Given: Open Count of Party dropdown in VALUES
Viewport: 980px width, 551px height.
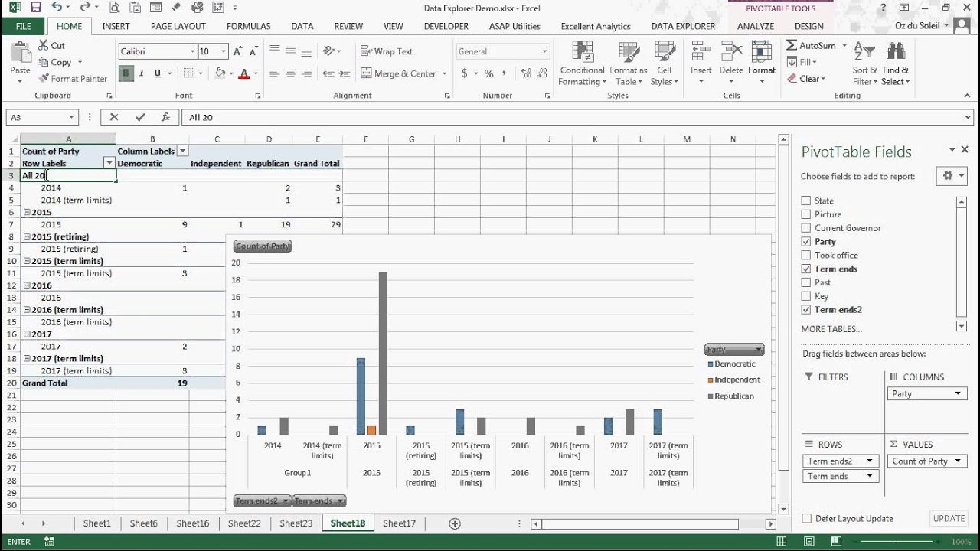Looking at the screenshot, I should pos(957,461).
